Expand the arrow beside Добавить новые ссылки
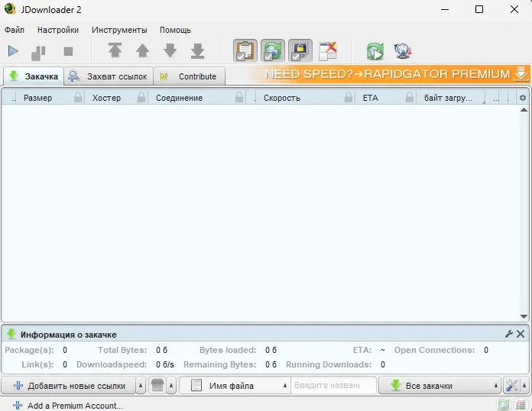Image resolution: width=532 pixels, height=411 pixels. click(141, 386)
